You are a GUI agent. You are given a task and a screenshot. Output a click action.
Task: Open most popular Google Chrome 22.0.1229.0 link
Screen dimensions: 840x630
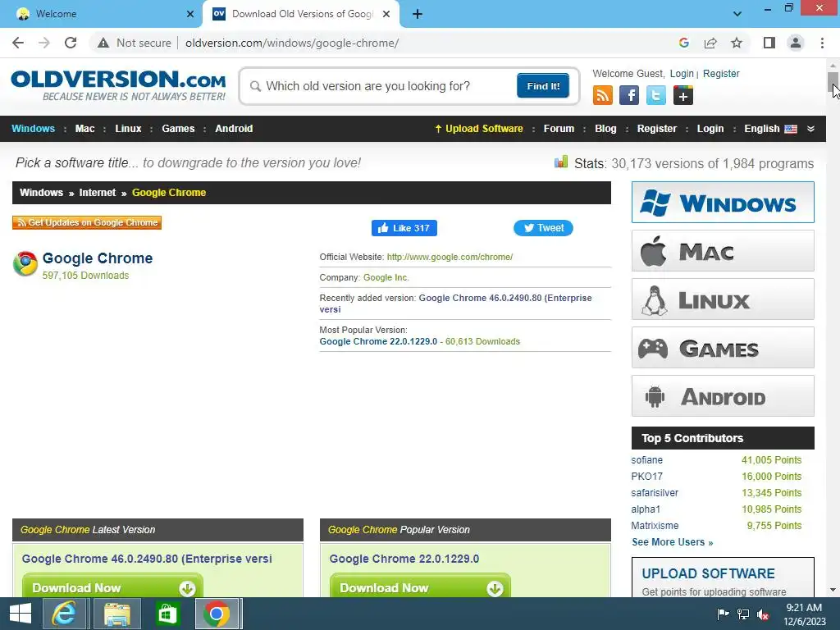378,342
